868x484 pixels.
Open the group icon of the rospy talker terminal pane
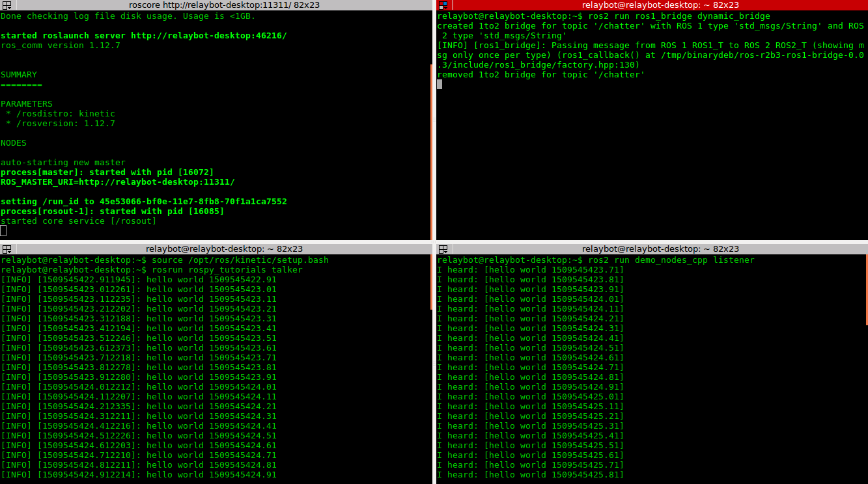[x=7, y=249]
